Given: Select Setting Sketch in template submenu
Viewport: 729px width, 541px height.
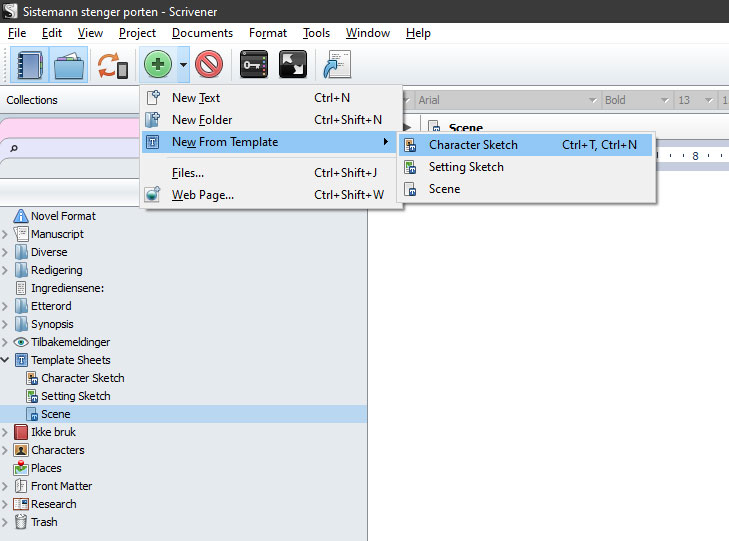Looking at the screenshot, I should coord(526,167).
